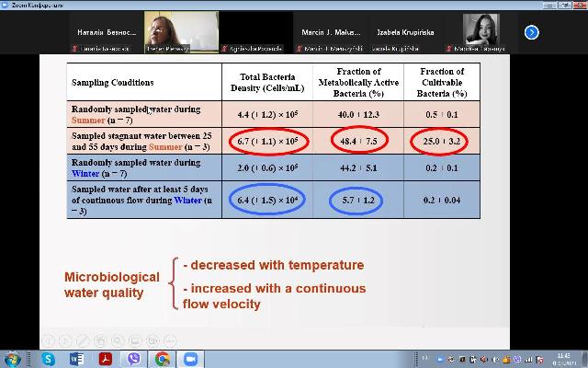Click the value '2.0 (± 0.6) × 10⁵'
588x368 pixels.
[267, 167]
